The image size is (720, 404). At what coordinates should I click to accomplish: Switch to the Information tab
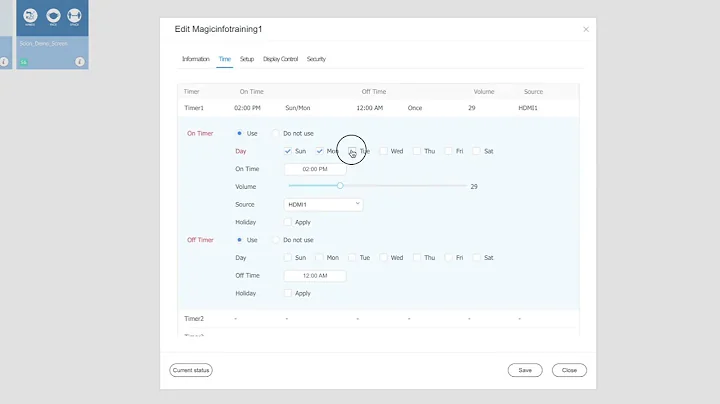[x=195, y=59]
